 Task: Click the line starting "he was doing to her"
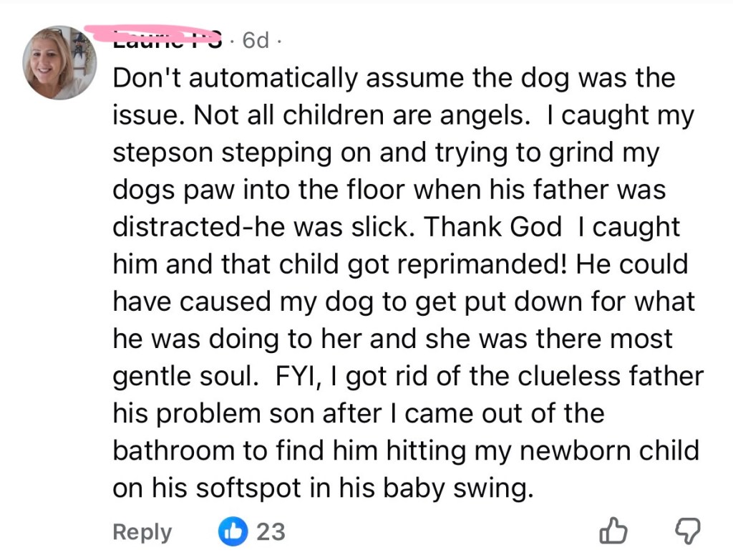tap(393, 339)
